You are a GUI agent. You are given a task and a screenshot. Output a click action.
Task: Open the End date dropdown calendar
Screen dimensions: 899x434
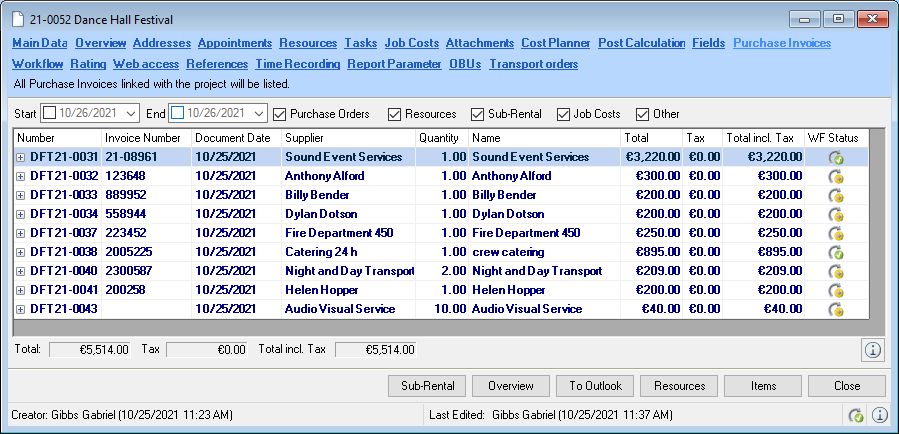pyautogui.click(x=258, y=114)
